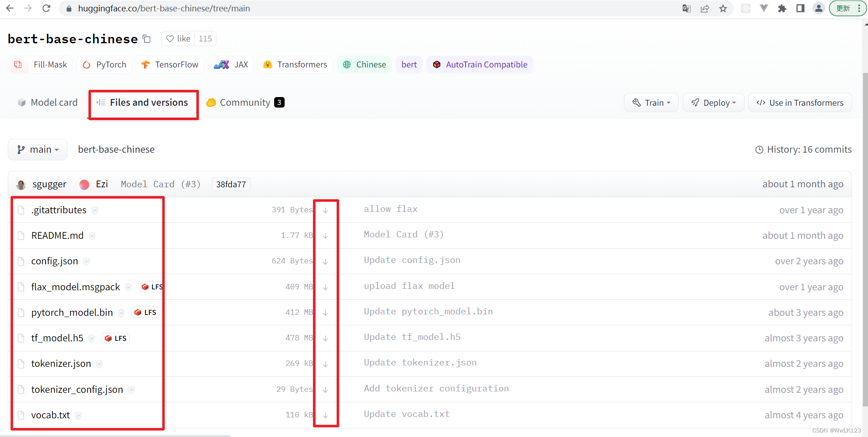
Task: Expand the Train options dropdown
Action: coord(651,103)
